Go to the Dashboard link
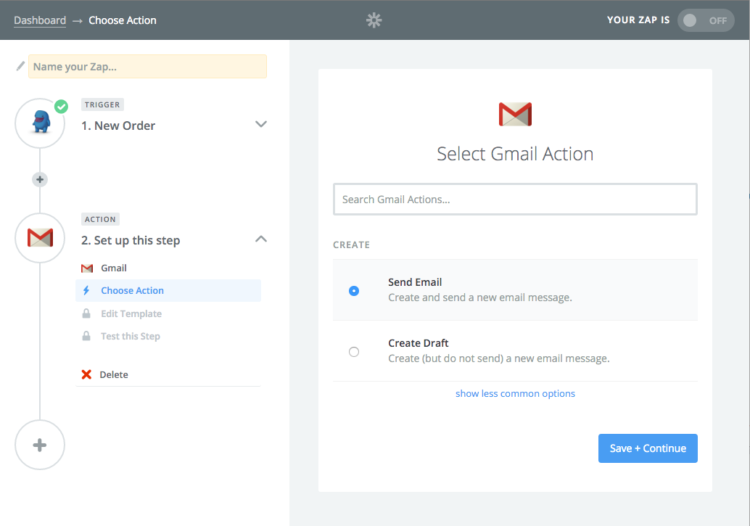The width and height of the screenshot is (750, 526). pyautogui.click(x=40, y=20)
